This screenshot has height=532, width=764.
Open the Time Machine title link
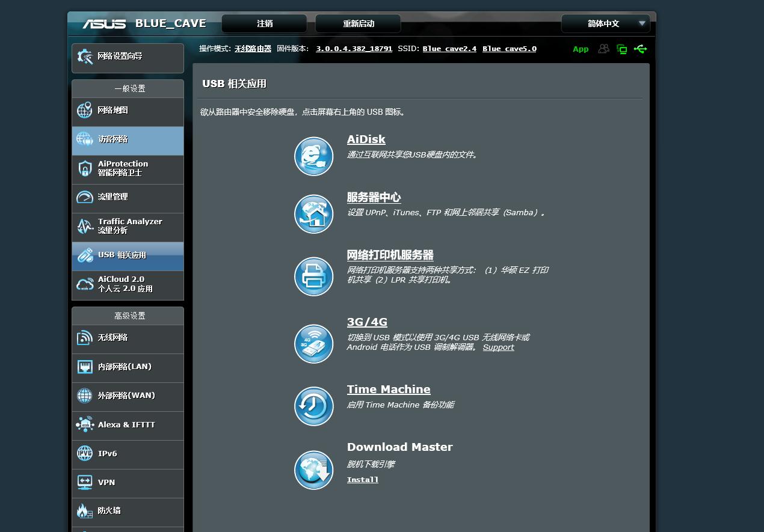coord(389,390)
